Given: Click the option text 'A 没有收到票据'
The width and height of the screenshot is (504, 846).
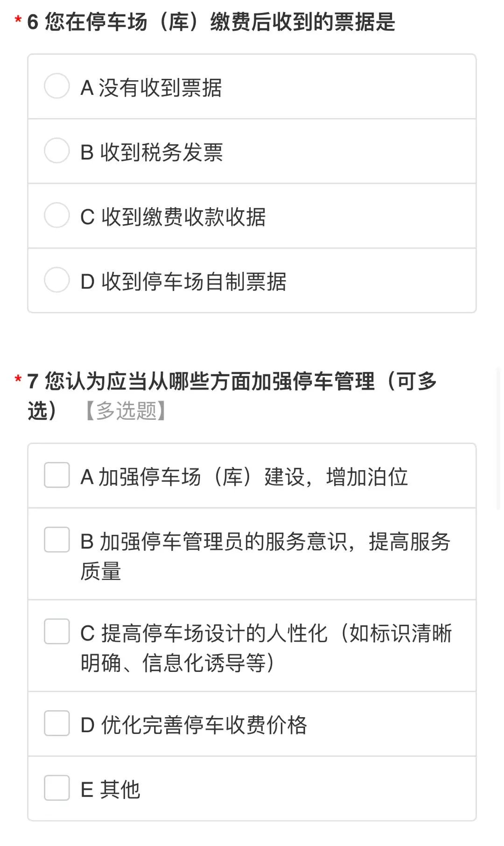Looking at the screenshot, I should pos(151,88).
